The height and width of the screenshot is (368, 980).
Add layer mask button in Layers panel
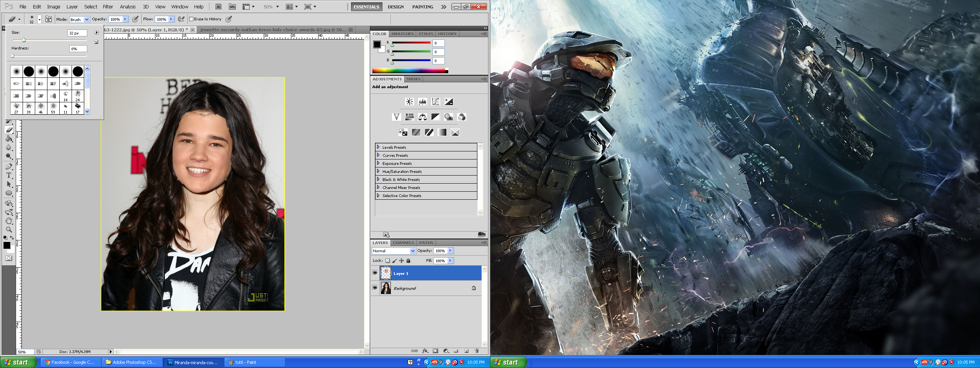pyautogui.click(x=435, y=351)
